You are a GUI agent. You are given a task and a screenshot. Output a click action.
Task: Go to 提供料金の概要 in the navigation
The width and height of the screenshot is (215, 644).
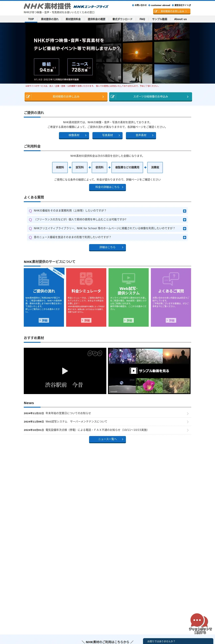[x=96, y=19]
